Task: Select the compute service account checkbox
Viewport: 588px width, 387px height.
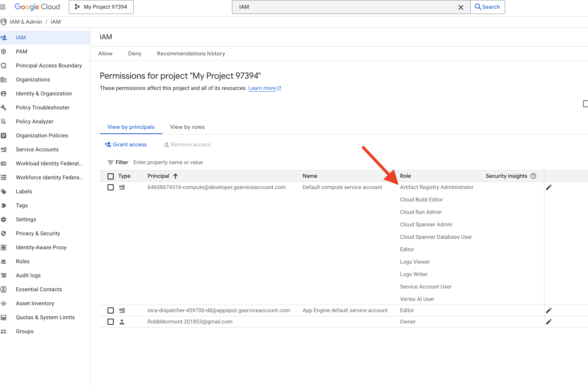Action: coord(110,187)
